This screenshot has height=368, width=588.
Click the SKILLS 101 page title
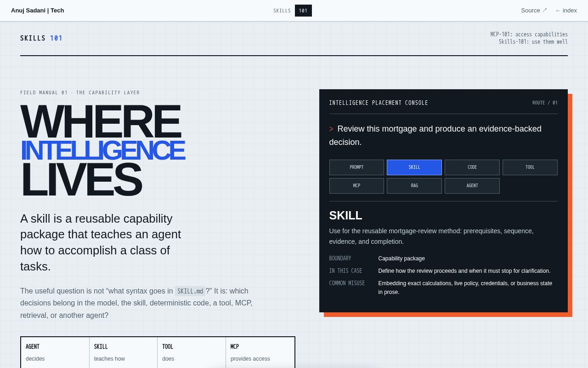click(x=41, y=38)
